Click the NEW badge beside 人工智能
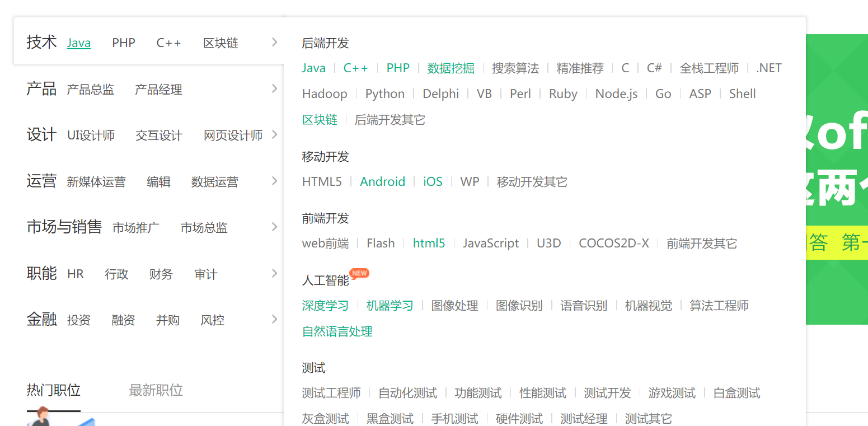The width and height of the screenshot is (868, 426). pos(359,273)
